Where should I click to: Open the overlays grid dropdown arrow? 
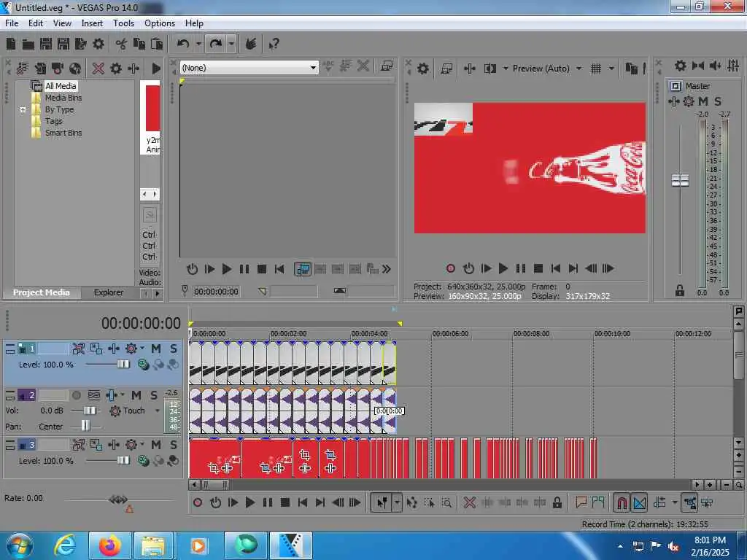[611, 69]
